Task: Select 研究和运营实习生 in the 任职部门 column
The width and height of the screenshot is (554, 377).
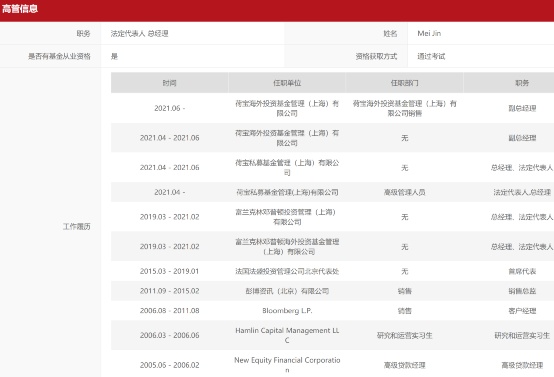Action: [405, 335]
